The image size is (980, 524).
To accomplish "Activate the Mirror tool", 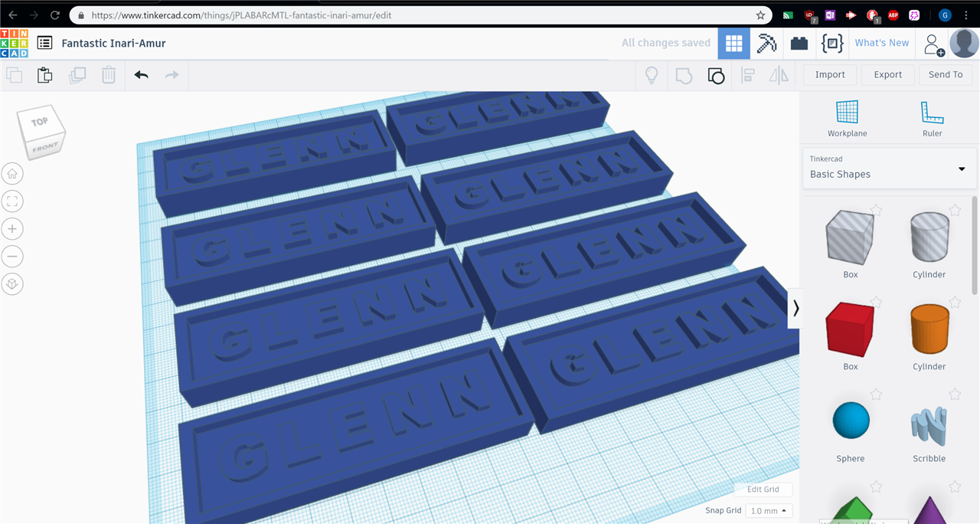I will pyautogui.click(x=779, y=75).
